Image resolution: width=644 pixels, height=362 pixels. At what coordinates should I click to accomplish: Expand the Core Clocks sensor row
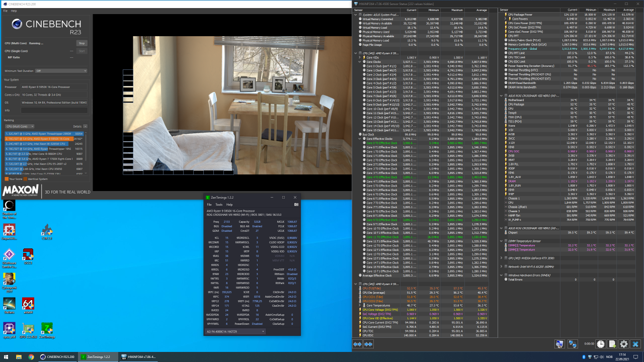360,62
